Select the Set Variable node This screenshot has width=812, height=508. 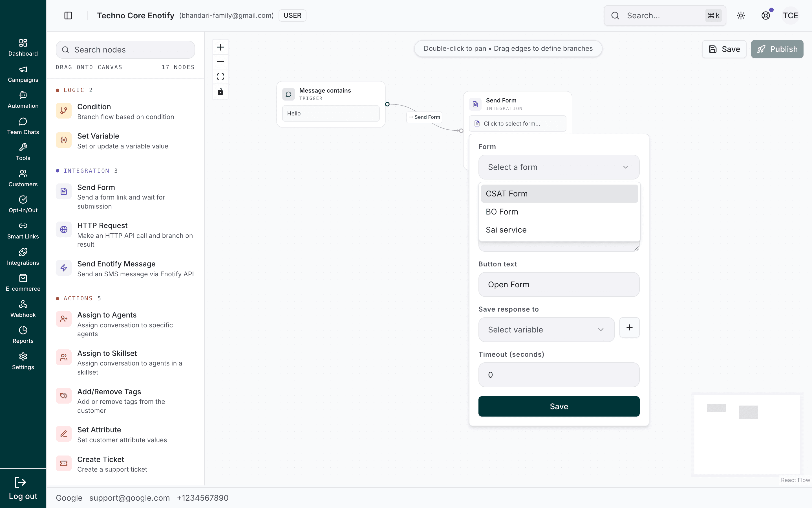[x=125, y=141]
